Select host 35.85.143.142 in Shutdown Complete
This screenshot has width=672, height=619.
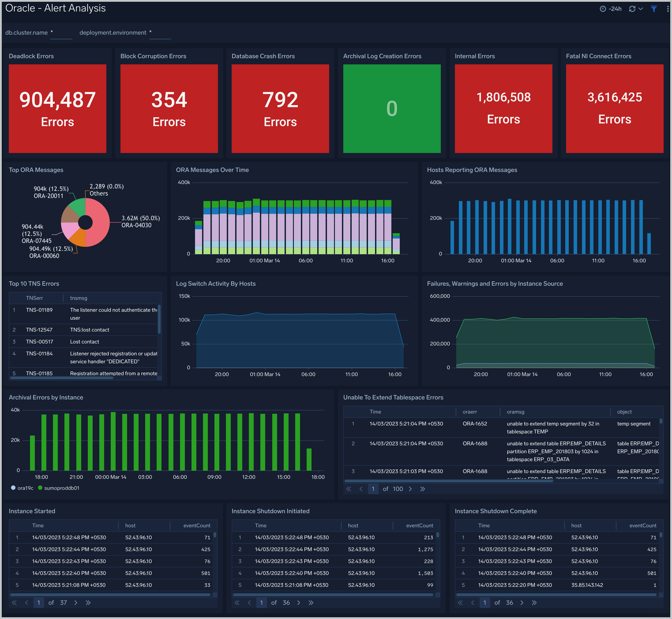pyautogui.click(x=587, y=585)
